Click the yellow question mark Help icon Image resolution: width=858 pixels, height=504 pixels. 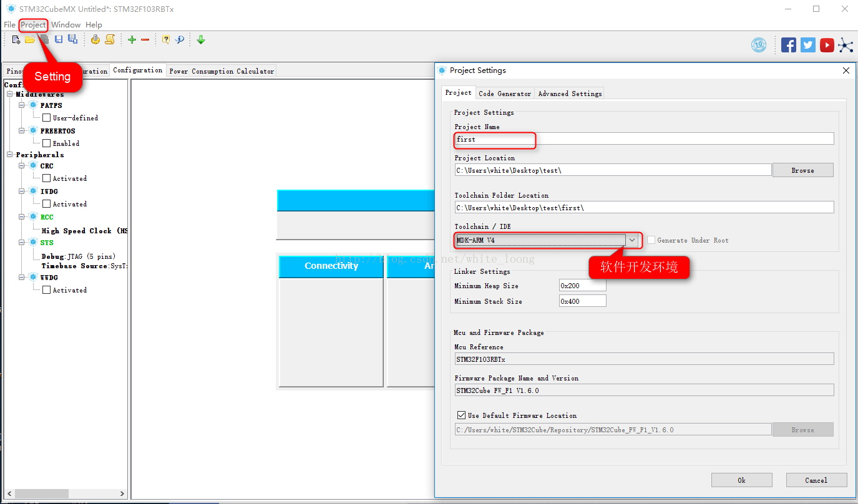pos(166,40)
